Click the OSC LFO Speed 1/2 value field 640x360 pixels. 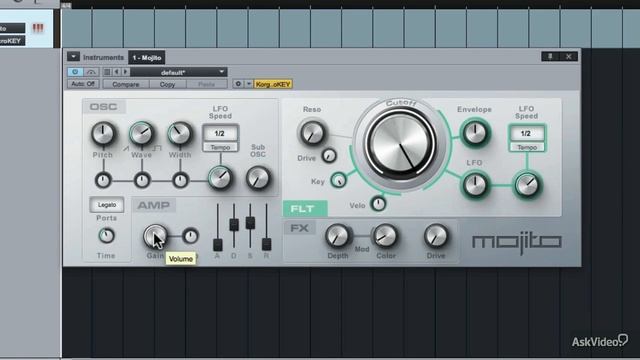pyautogui.click(x=220, y=133)
